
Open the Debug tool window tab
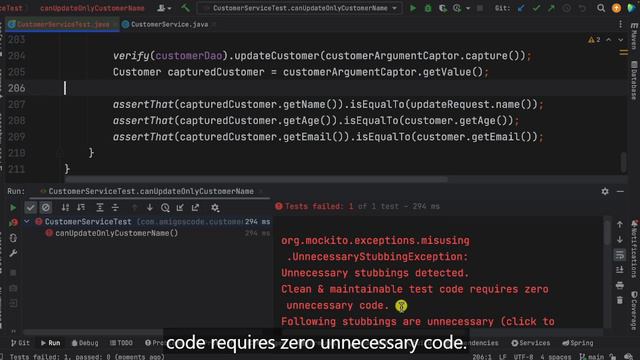tap(85, 343)
